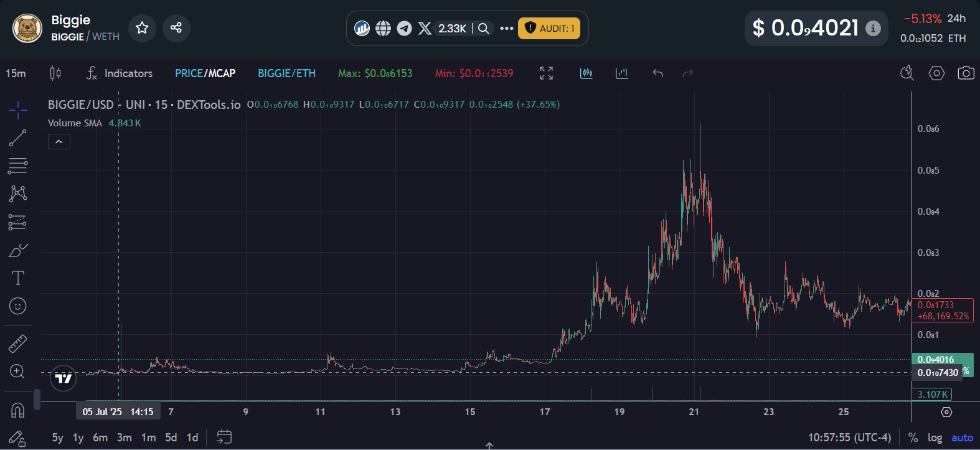The height and width of the screenshot is (450, 980).
Task: Select the 1m date range tab
Action: click(x=148, y=438)
